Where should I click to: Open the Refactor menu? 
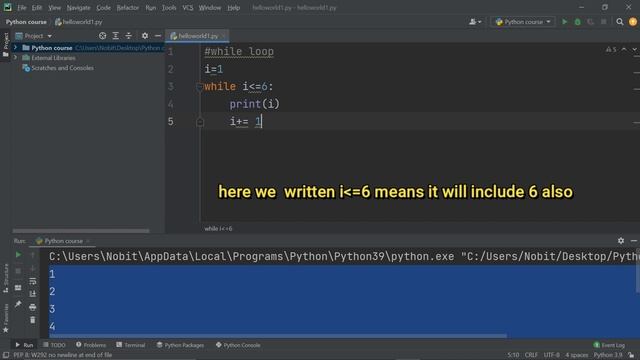pos(128,7)
